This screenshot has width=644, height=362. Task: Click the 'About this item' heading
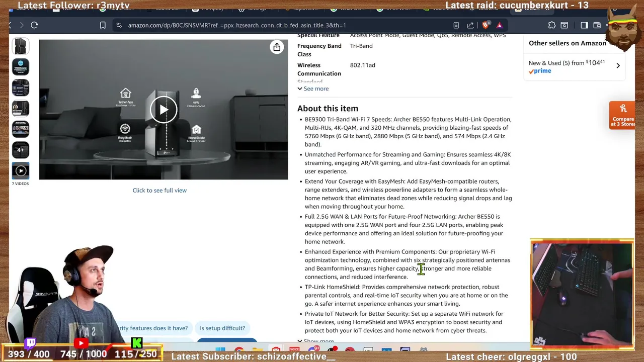328,109
